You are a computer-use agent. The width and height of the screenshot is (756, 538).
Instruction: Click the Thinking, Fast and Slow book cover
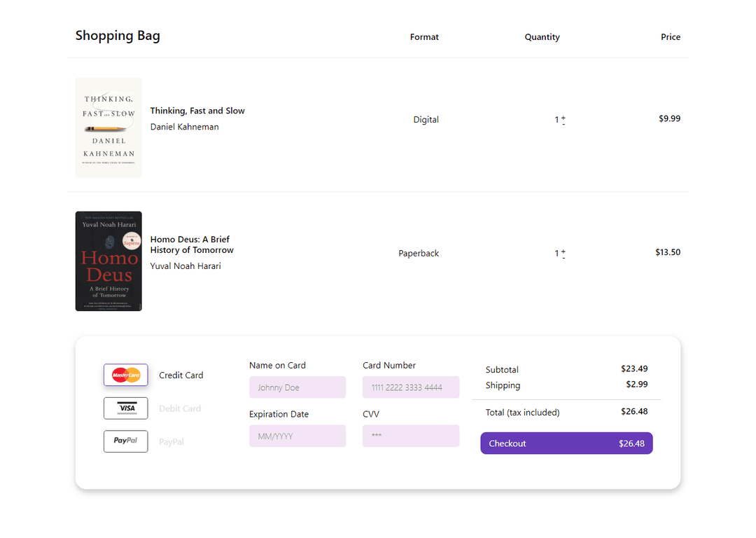[108, 127]
